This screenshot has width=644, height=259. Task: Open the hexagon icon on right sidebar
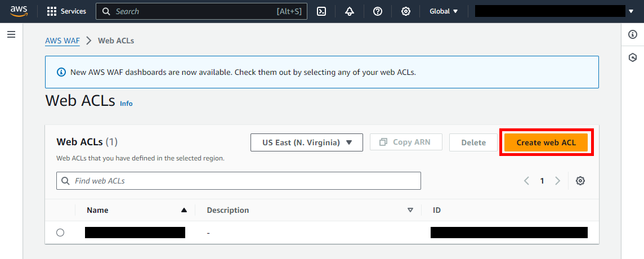[x=633, y=57]
